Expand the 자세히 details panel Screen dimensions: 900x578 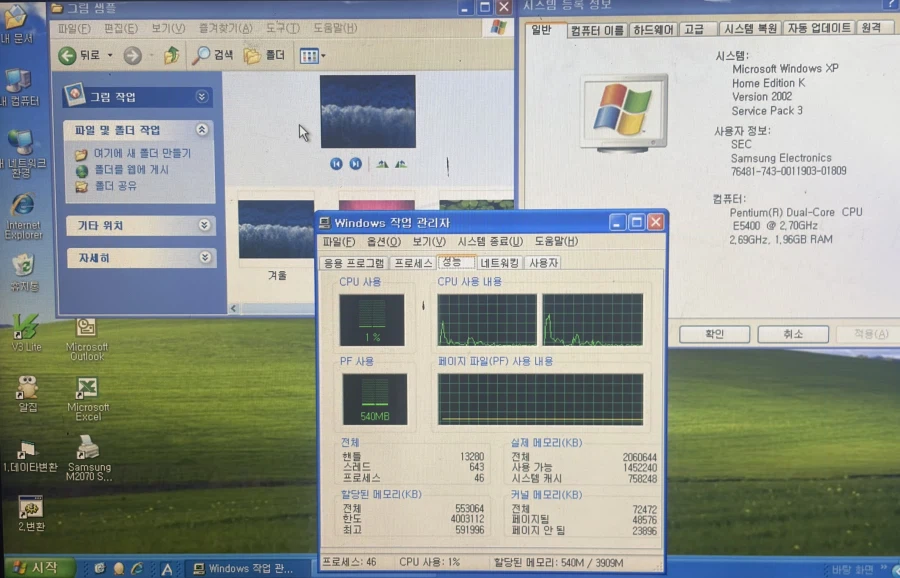pos(205,257)
